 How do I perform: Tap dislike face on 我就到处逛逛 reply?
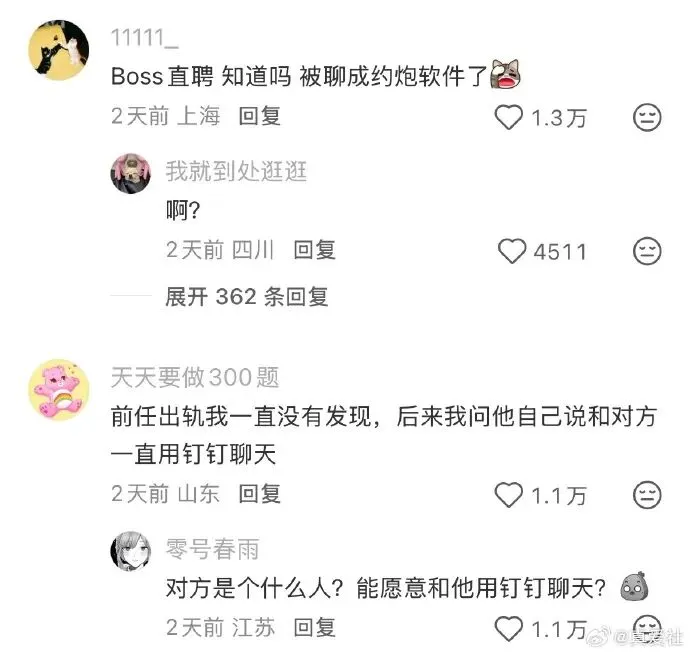[x=647, y=251]
